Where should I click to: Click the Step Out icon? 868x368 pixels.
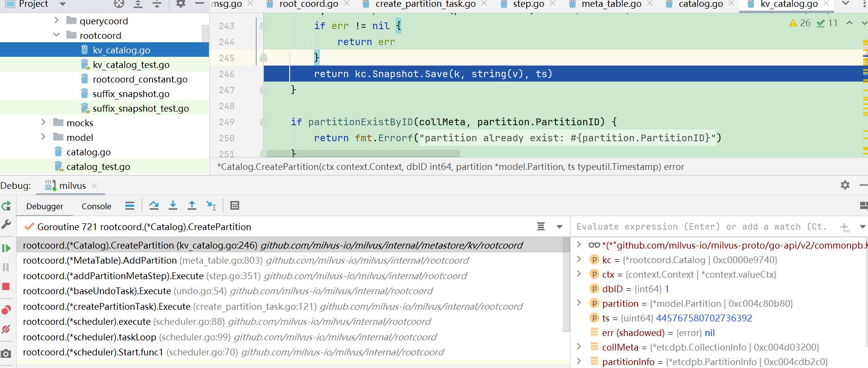[192, 206]
